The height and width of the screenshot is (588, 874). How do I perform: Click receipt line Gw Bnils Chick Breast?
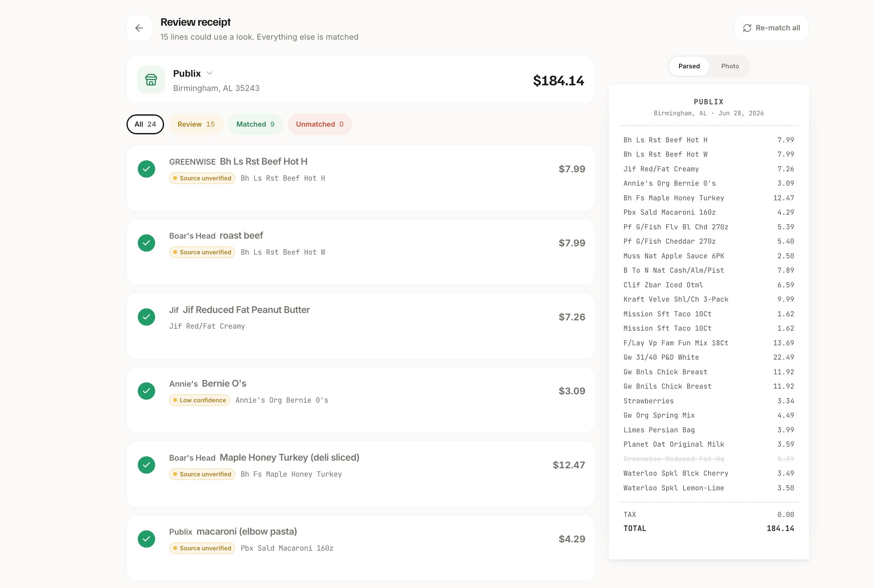[708, 386]
